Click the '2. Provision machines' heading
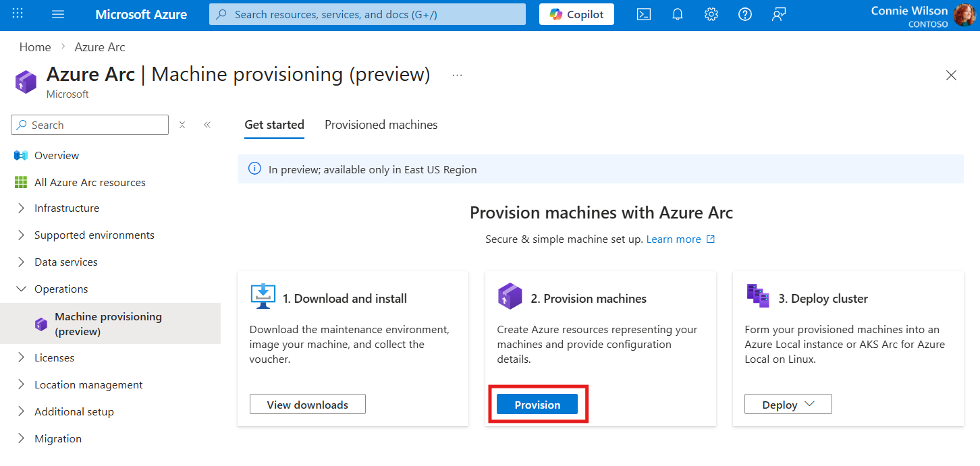 point(589,299)
